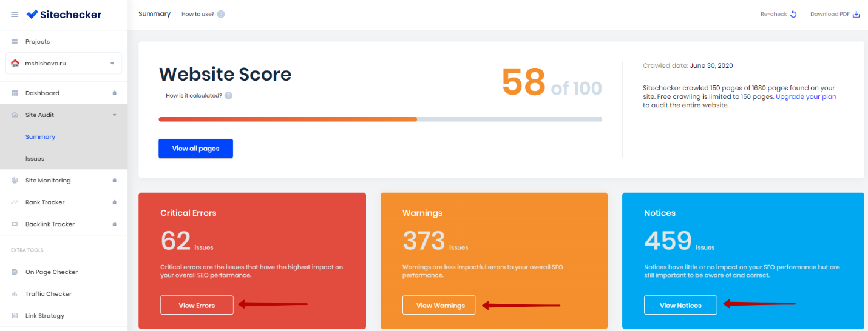Open the hamburger menu icon

(15, 15)
